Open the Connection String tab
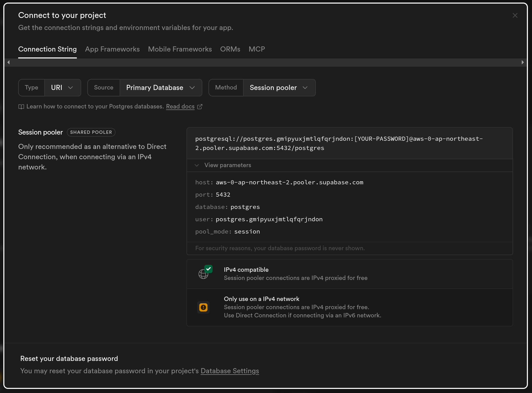This screenshot has width=532, height=393. [x=47, y=49]
